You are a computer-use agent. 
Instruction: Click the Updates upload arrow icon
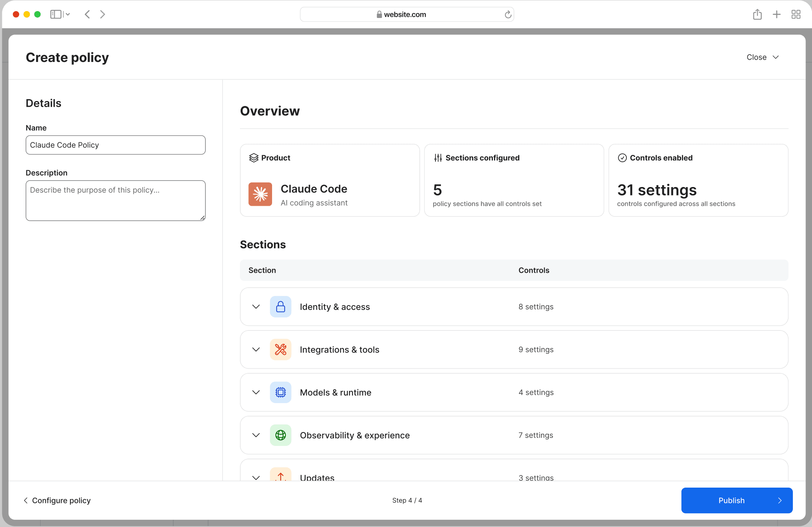tap(280, 475)
